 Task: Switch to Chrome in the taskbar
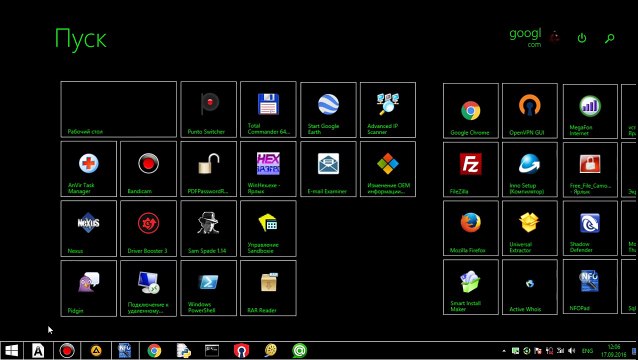click(x=154, y=351)
